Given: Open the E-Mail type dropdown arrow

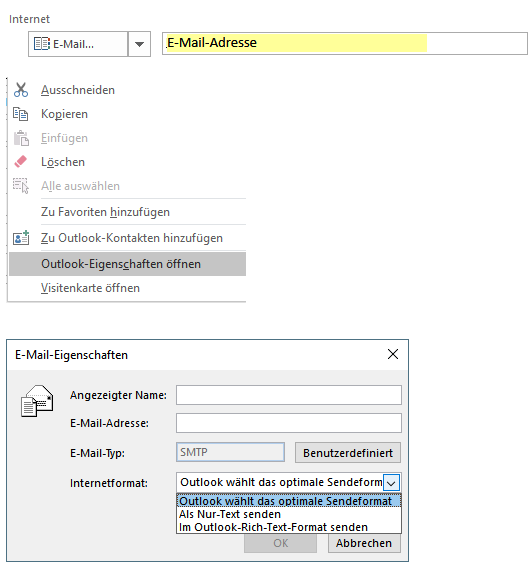Looking at the screenshot, I should (x=139, y=44).
